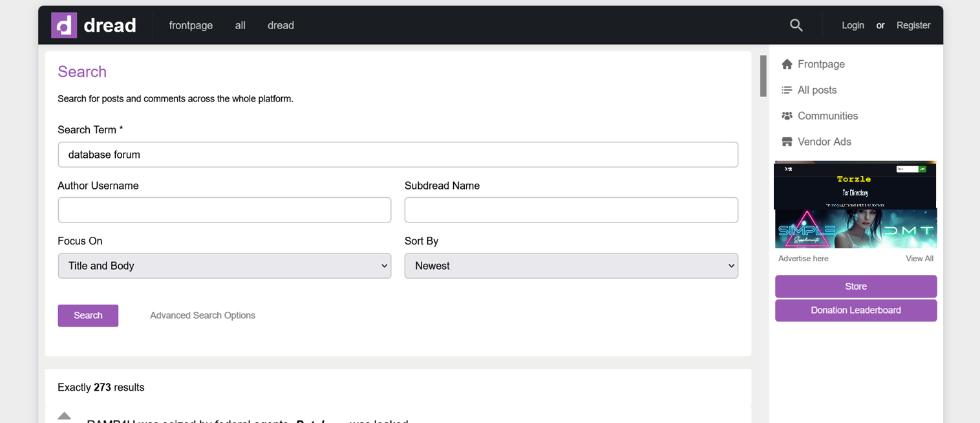Select the All posts list icon
980x423 pixels.
787,89
